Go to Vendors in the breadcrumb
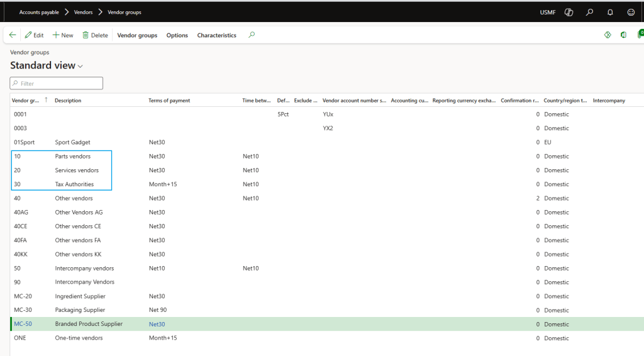The width and height of the screenshot is (644, 356). pos(83,12)
